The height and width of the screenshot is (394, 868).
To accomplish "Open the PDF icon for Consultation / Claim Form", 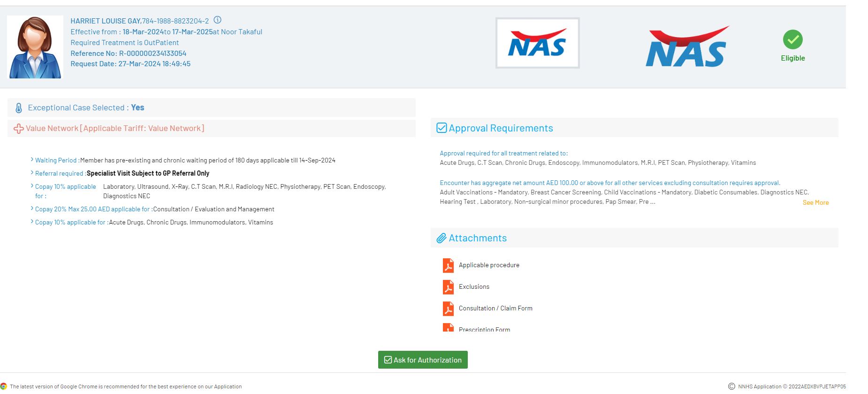I will 448,309.
